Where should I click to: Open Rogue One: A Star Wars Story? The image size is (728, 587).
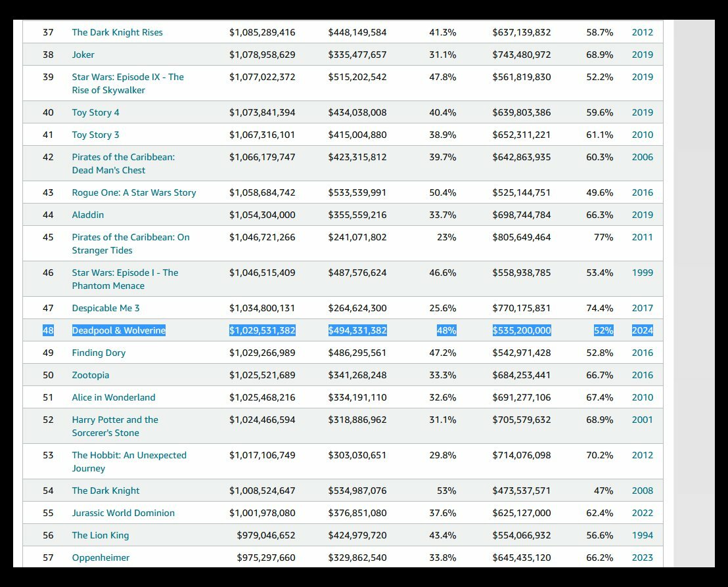coord(134,192)
